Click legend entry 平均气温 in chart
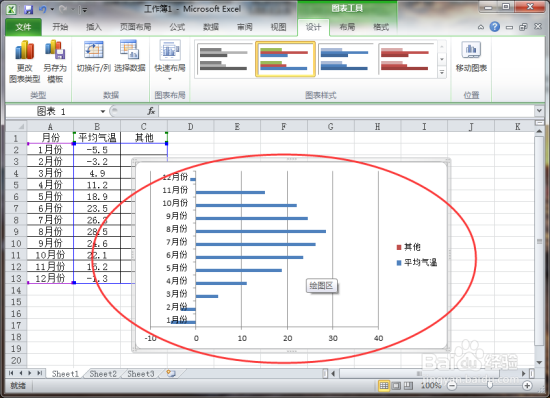Image resolution: width=550 pixels, height=398 pixels. pos(417,262)
